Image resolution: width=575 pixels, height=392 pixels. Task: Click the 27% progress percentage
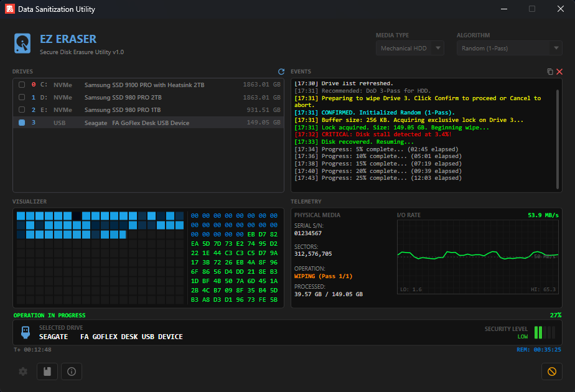(x=556, y=315)
